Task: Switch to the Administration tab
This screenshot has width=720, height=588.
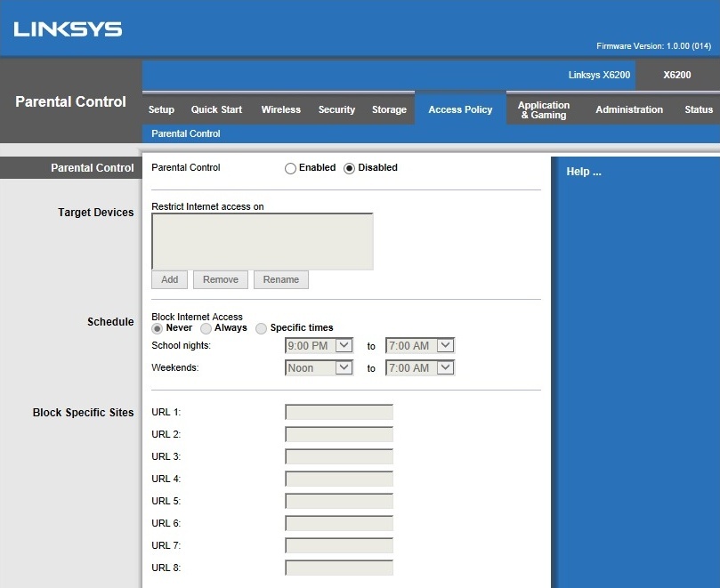Action: click(x=628, y=109)
